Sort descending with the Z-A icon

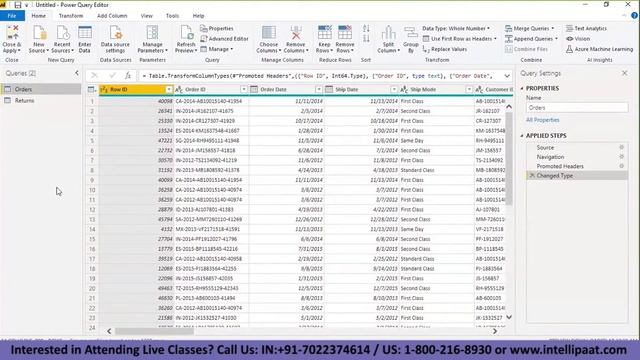tap(366, 39)
